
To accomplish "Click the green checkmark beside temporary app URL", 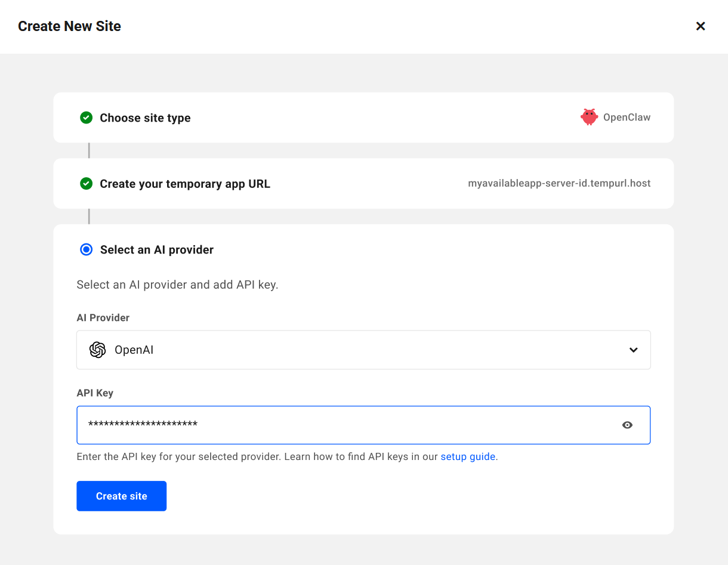I will [x=87, y=184].
